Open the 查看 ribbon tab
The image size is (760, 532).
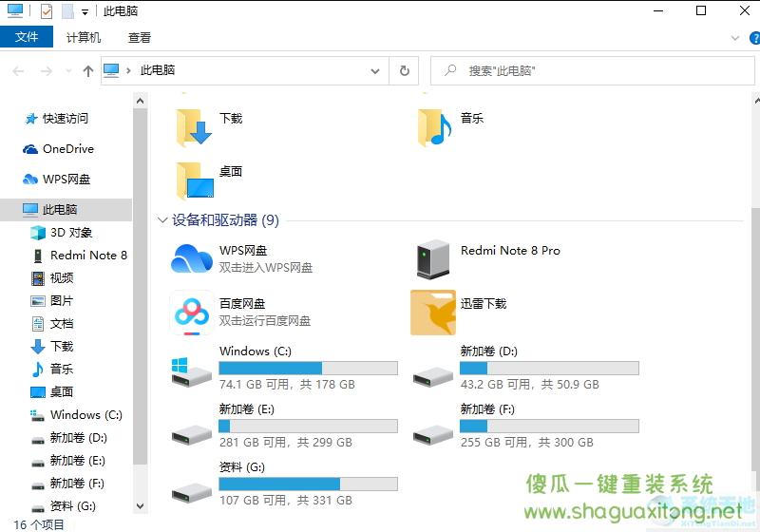point(140,37)
